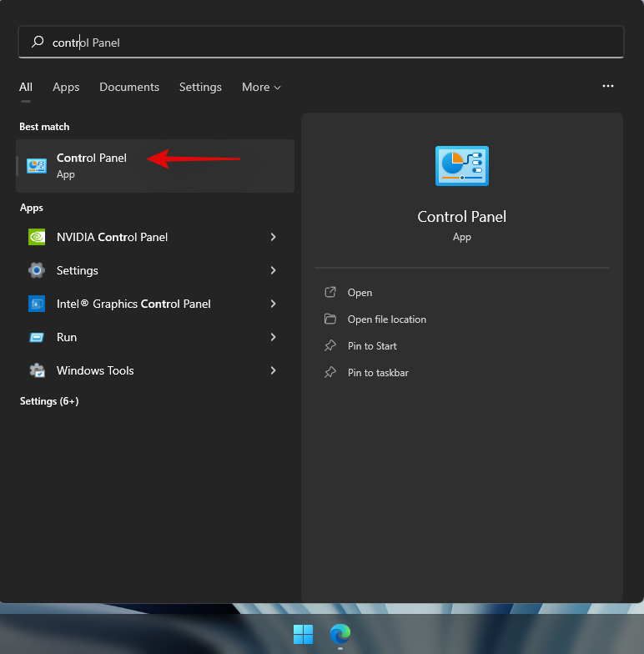Click the Intel Graphics Control Panel icon
The width and height of the screenshot is (644, 654).
coord(37,304)
